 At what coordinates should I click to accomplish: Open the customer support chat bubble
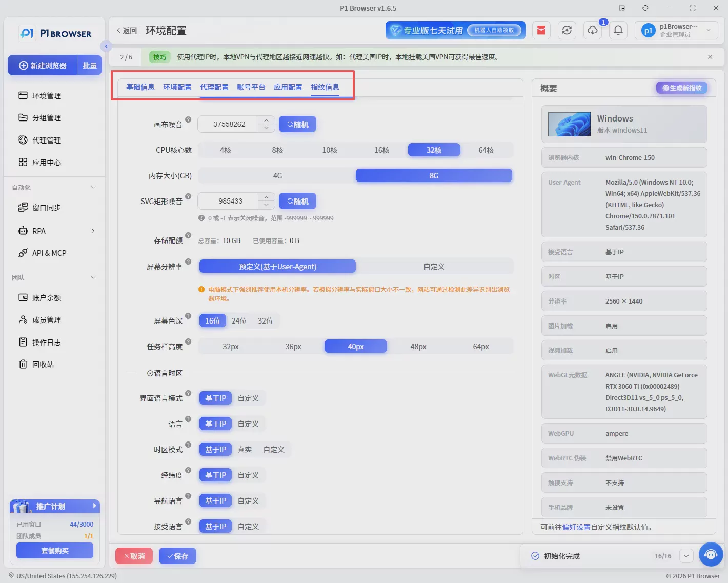(711, 554)
